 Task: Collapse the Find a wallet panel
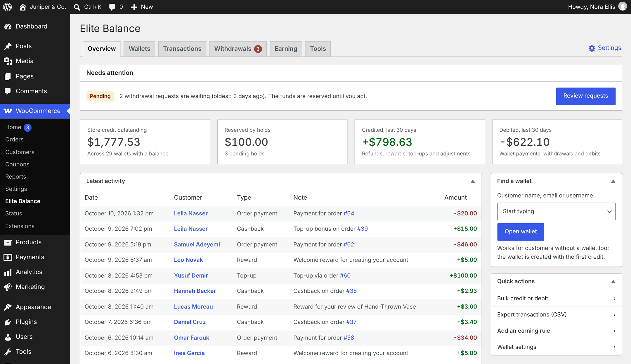tap(613, 181)
